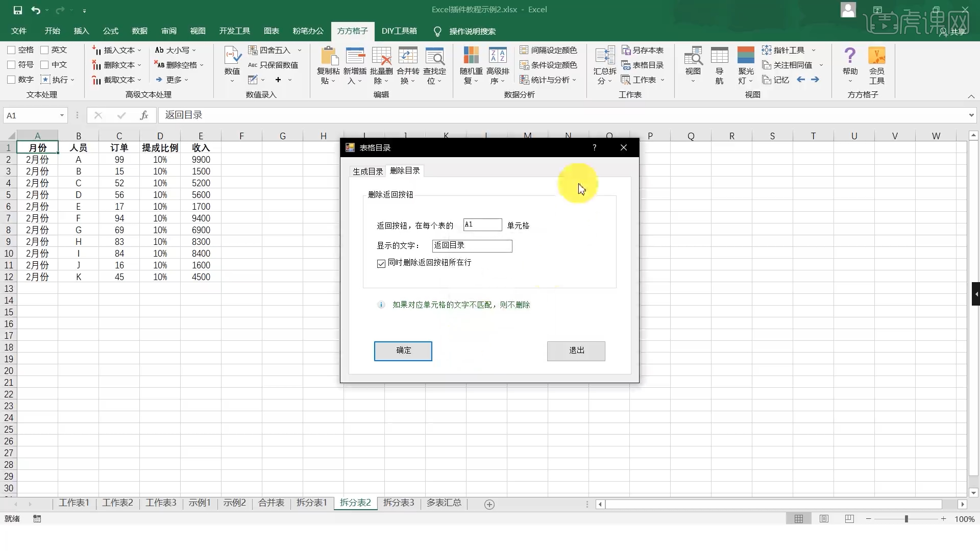
Task: Click the 间隔设定颜色 tool
Action: [548, 50]
